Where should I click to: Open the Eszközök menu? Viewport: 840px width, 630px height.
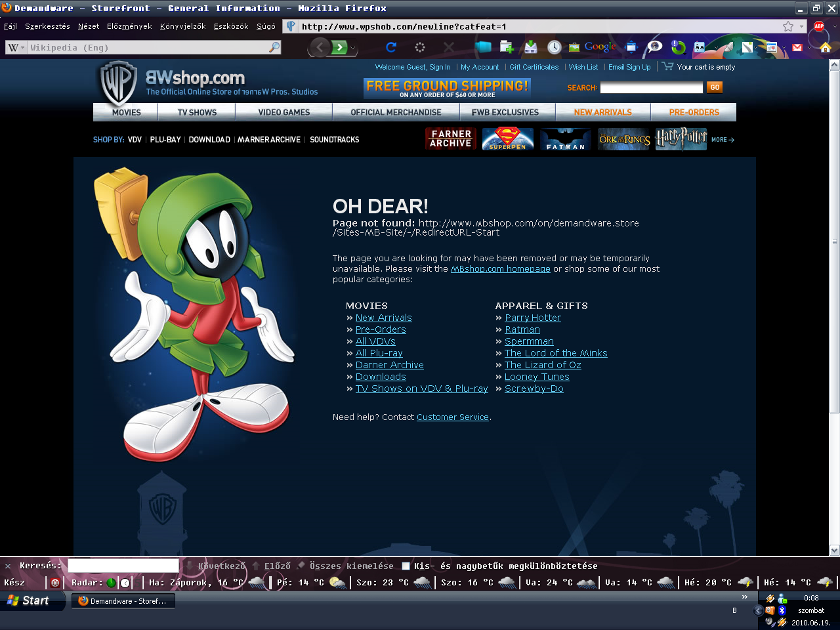click(x=231, y=26)
